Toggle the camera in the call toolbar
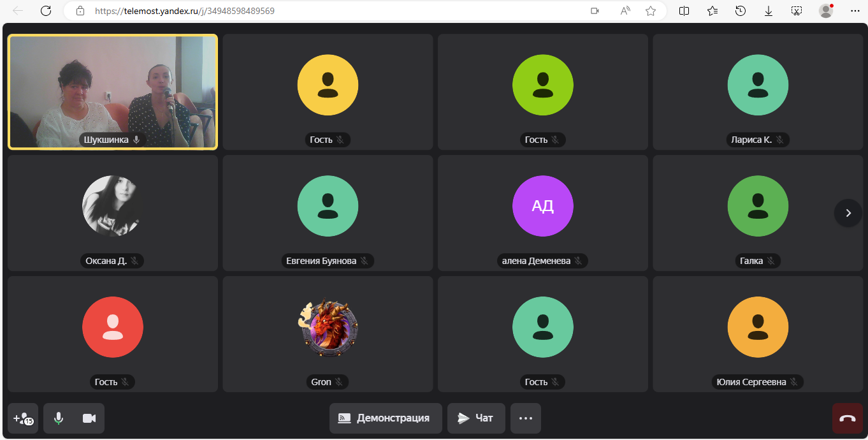 (89, 418)
